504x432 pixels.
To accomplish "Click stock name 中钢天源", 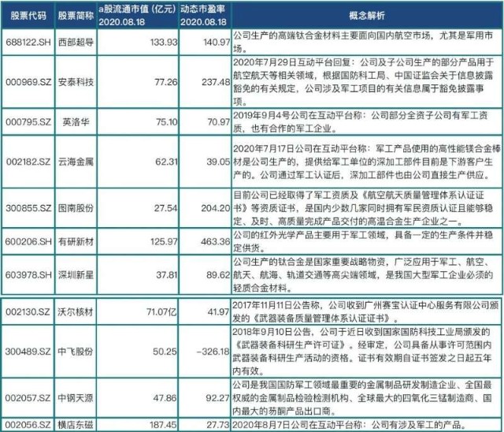I will click(x=76, y=398).
